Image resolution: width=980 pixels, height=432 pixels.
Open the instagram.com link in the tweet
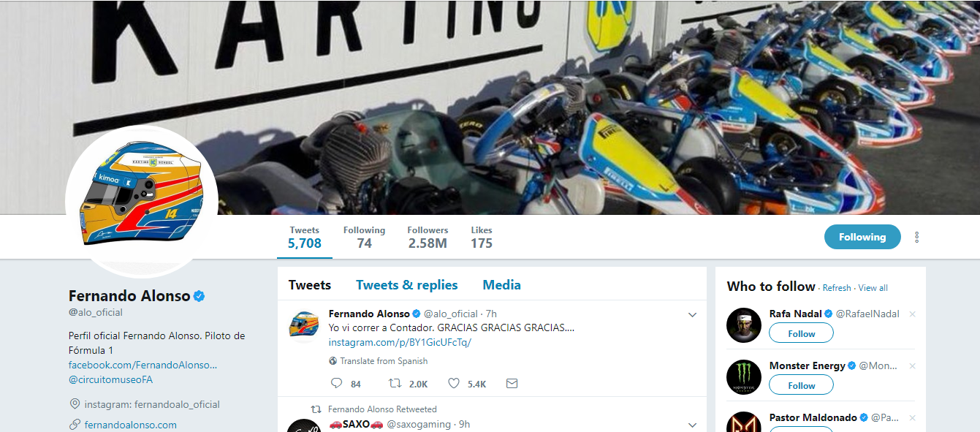[400, 342]
